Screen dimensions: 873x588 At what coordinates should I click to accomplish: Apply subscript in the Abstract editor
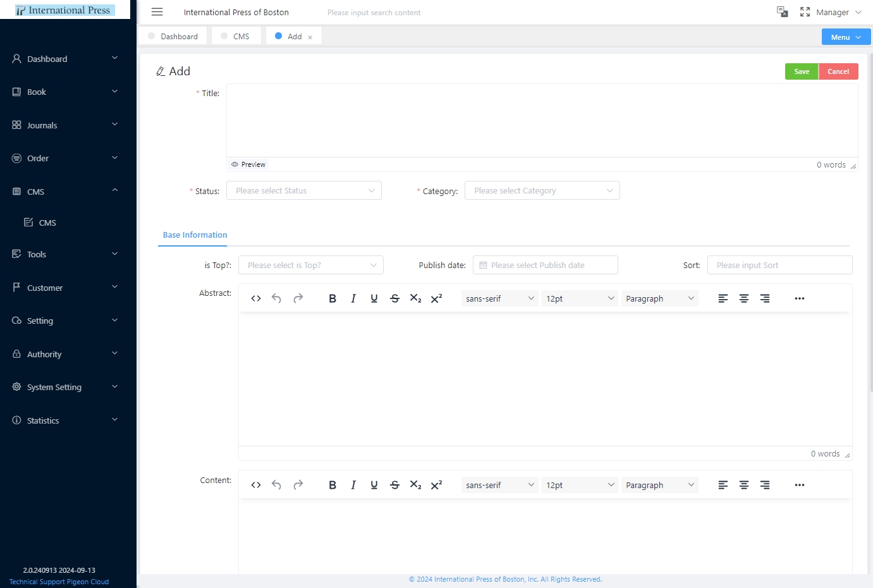[x=415, y=298]
